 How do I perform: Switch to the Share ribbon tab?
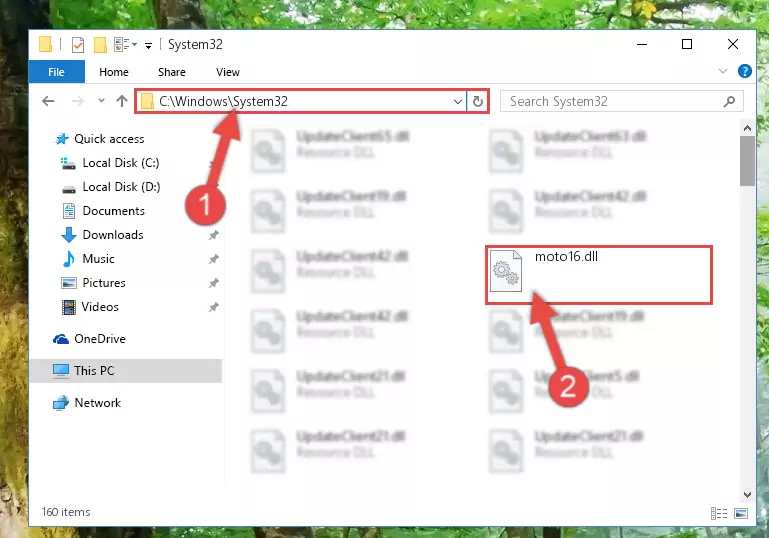172,72
